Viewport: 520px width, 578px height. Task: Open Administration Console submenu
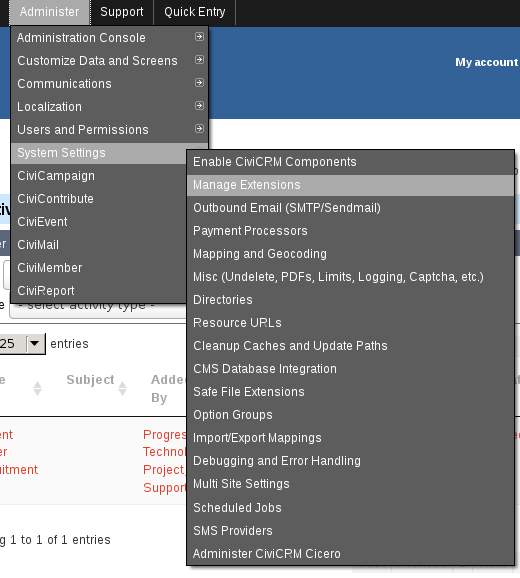coord(109,38)
